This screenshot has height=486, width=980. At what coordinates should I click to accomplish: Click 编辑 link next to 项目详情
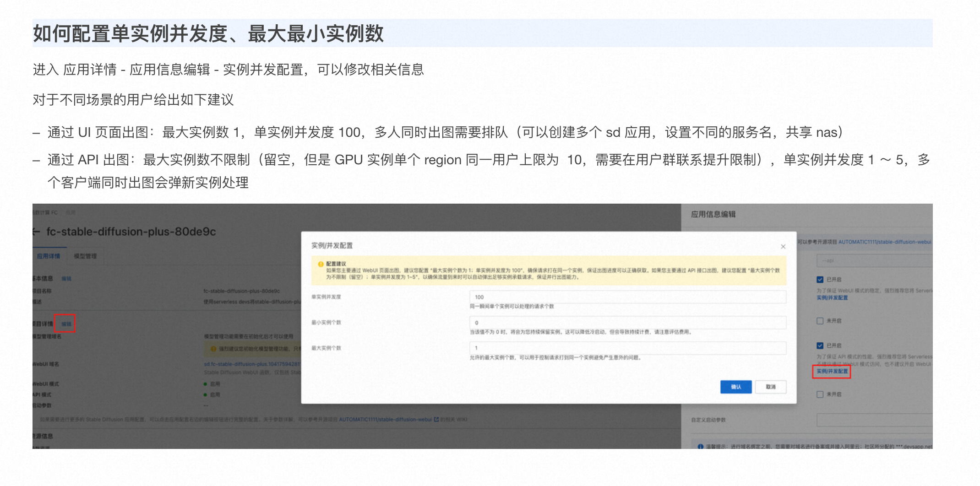[66, 324]
